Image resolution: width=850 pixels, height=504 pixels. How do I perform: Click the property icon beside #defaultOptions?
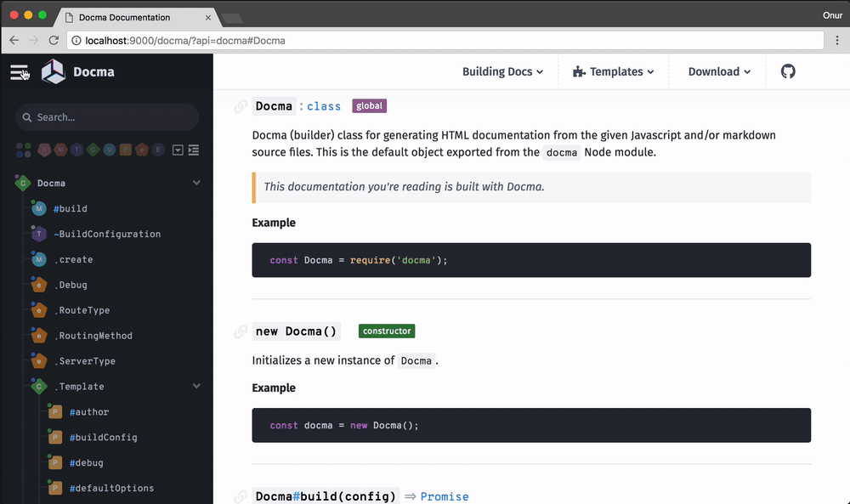pyautogui.click(x=54, y=489)
